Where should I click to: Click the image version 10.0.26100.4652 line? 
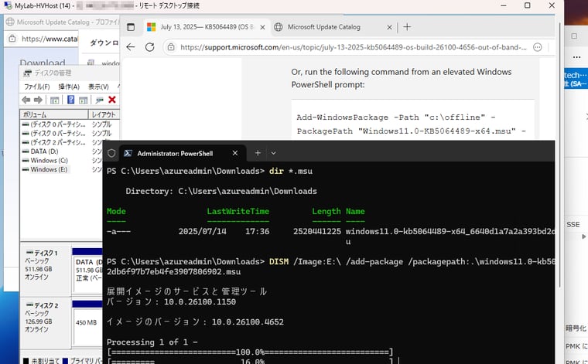[195, 321]
